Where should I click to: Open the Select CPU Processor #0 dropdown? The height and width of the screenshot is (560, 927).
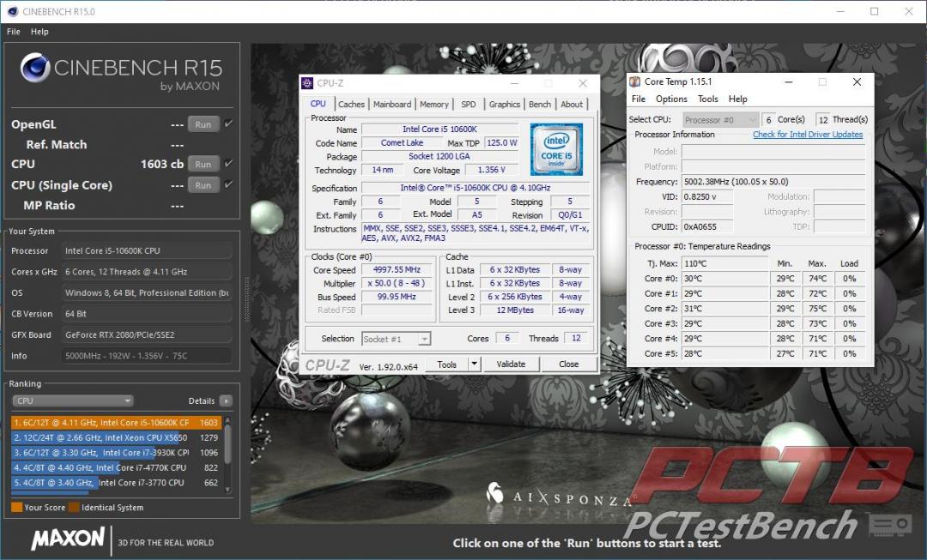(x=720, y=120)
